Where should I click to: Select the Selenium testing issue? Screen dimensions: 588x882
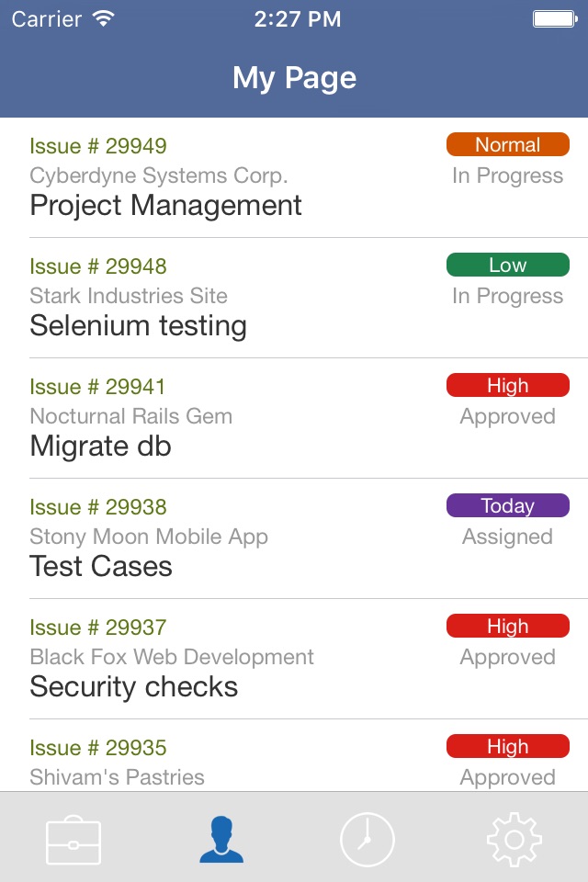(138, 325)
